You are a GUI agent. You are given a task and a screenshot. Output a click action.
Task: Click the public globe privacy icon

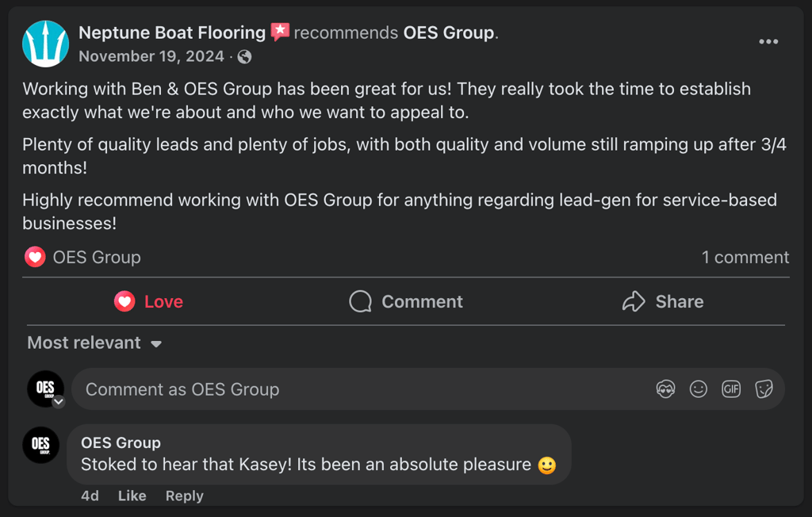(245, 56)
